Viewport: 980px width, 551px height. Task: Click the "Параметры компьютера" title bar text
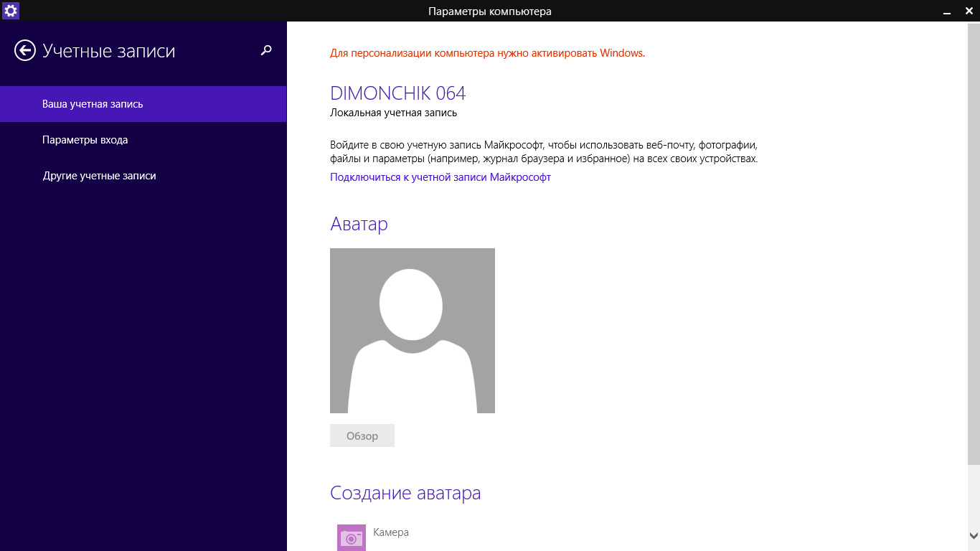(x=490, y=11)
